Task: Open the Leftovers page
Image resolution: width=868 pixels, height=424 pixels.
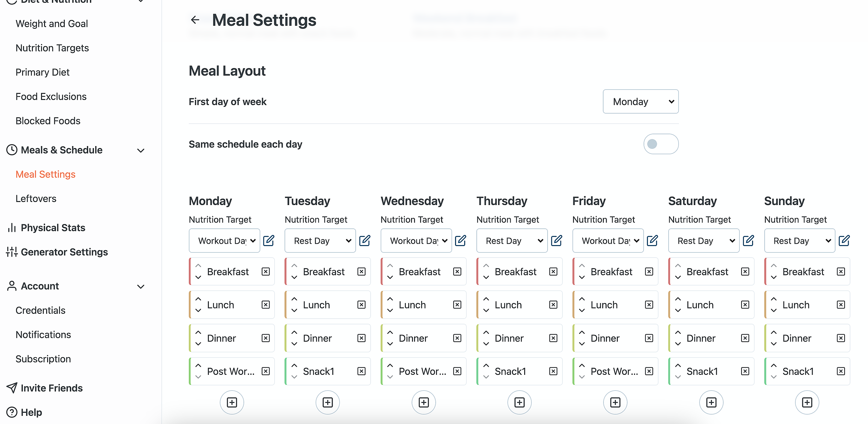Action: tap(36, 199)
